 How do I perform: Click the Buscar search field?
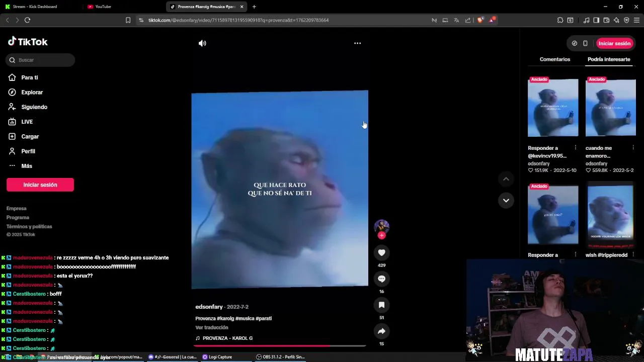click(x=41, y=60)
